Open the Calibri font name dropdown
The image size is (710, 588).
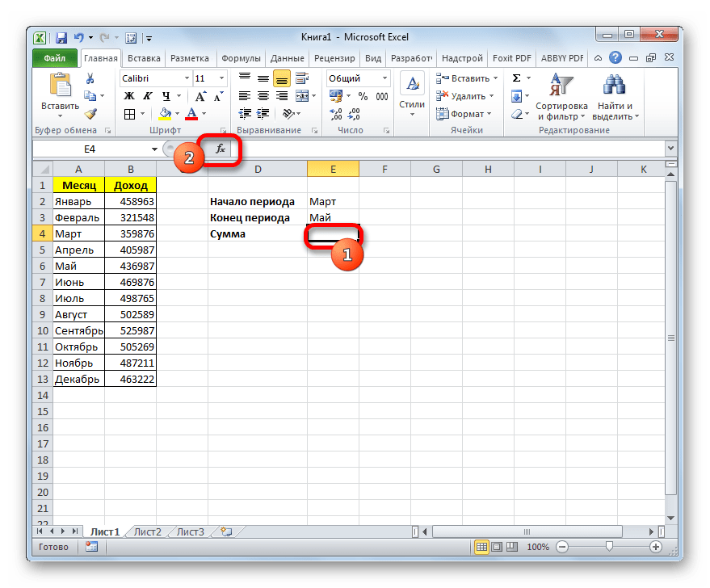(187, 78)
